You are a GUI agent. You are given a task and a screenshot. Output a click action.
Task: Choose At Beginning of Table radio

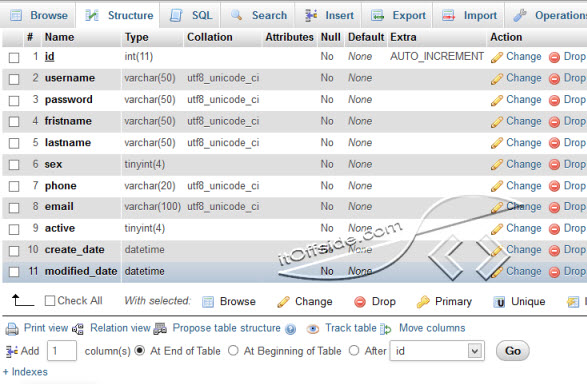[233, 351]
